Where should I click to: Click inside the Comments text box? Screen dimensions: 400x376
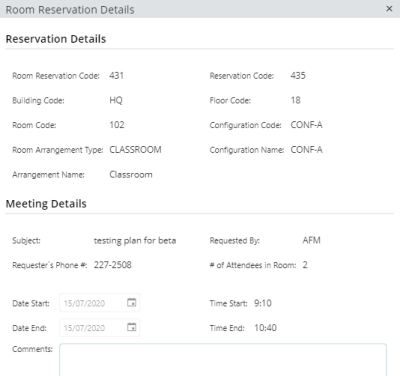223,360
